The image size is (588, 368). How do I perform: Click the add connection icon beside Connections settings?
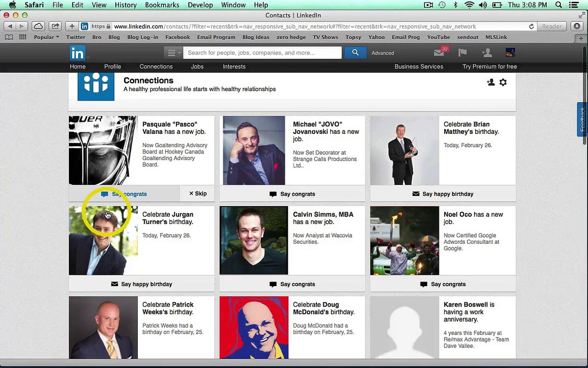coord(491,82)
